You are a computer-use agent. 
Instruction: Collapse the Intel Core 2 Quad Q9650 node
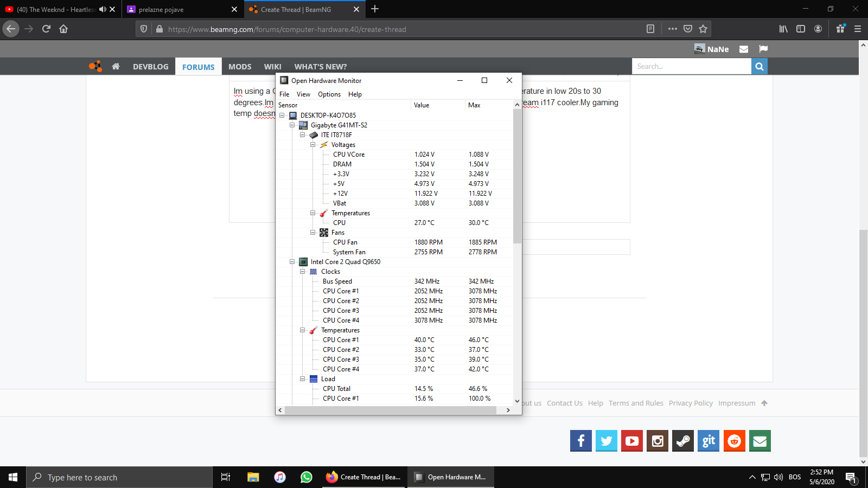point(292,262)
